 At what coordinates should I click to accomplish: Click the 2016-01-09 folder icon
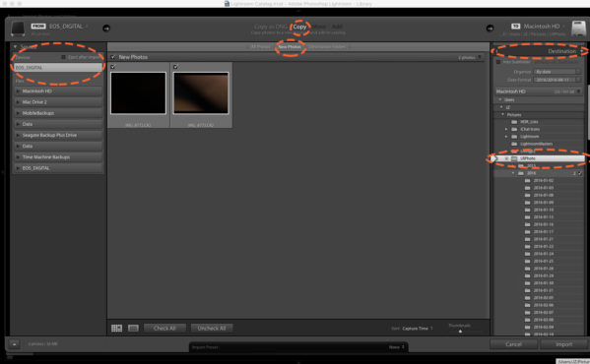pos(528,203)
